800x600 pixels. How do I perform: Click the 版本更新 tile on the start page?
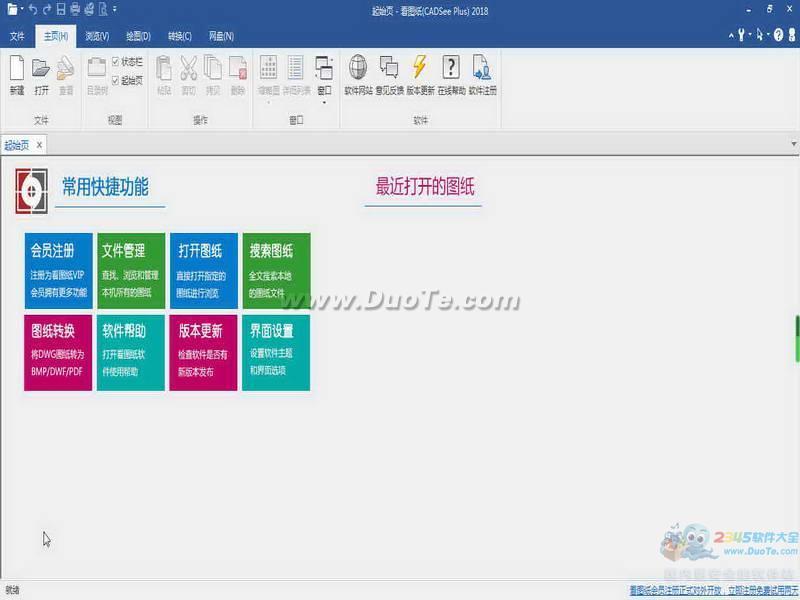click(203, 353)
